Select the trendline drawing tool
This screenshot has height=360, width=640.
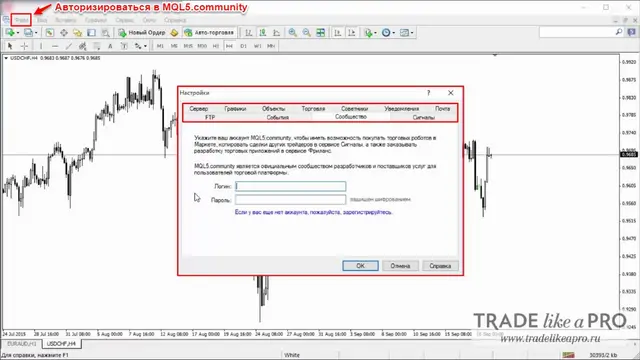point(69,46)
